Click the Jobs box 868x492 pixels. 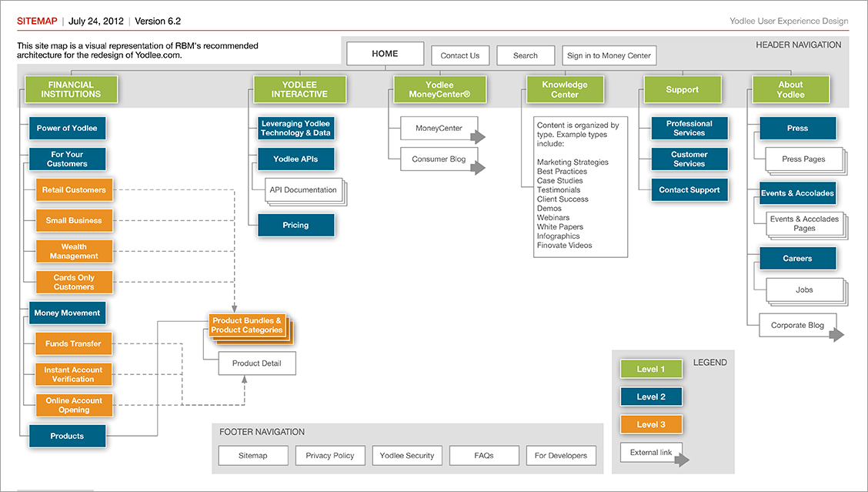[x=804, y=290]
